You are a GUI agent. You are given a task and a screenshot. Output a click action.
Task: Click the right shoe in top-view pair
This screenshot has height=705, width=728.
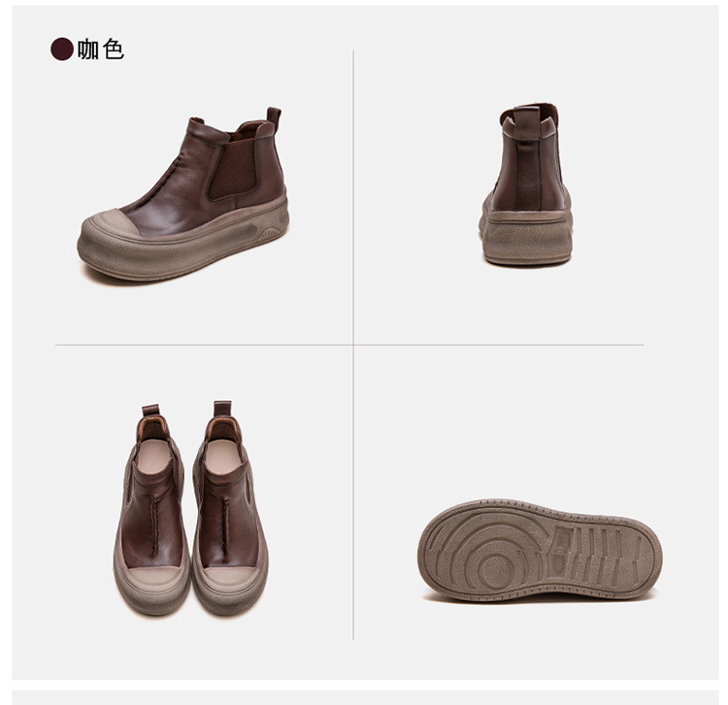pyautogui.click(x=230, y=508)
